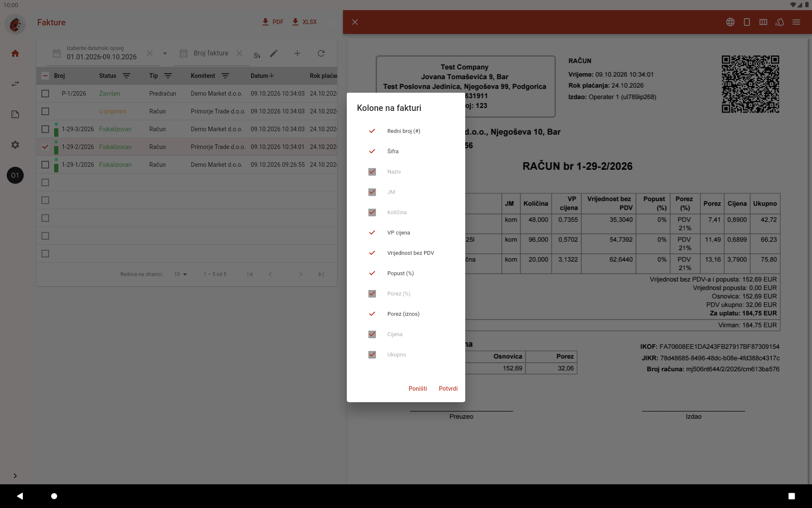The width and height of the screenshot is (812, 508).
Task: Open the Tip column filter
Action: pos(168,76)
